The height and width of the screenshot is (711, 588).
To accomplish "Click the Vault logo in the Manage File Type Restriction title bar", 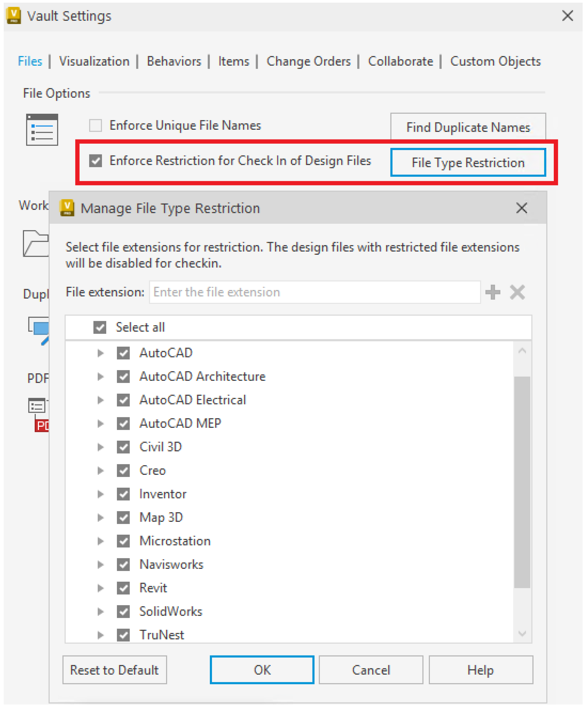I will pos(66,208).
